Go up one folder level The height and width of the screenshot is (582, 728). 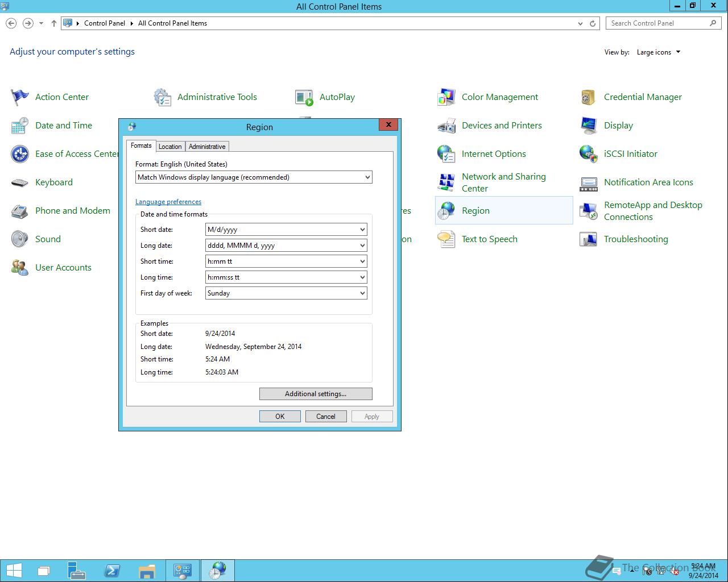pos(54,23)
